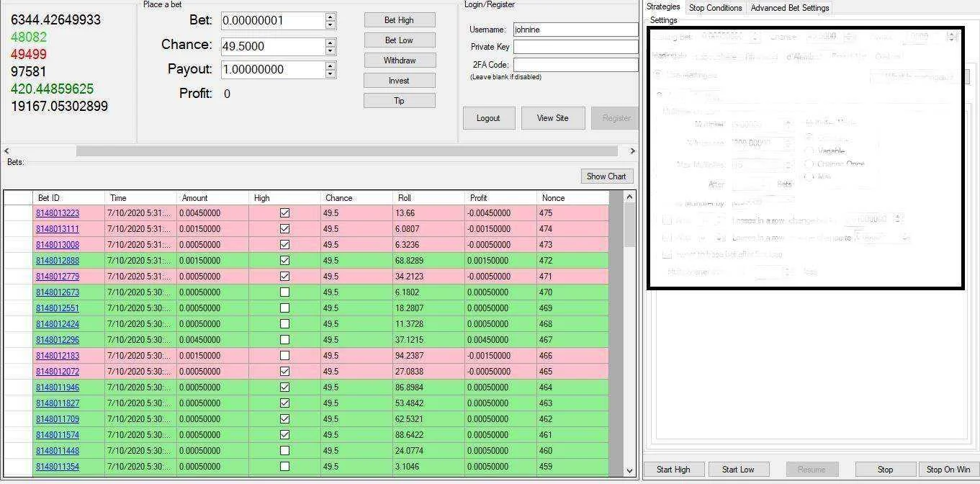
Task: Toggle High checkbox for bet 8148013223
Action: [x=284, y=213]
